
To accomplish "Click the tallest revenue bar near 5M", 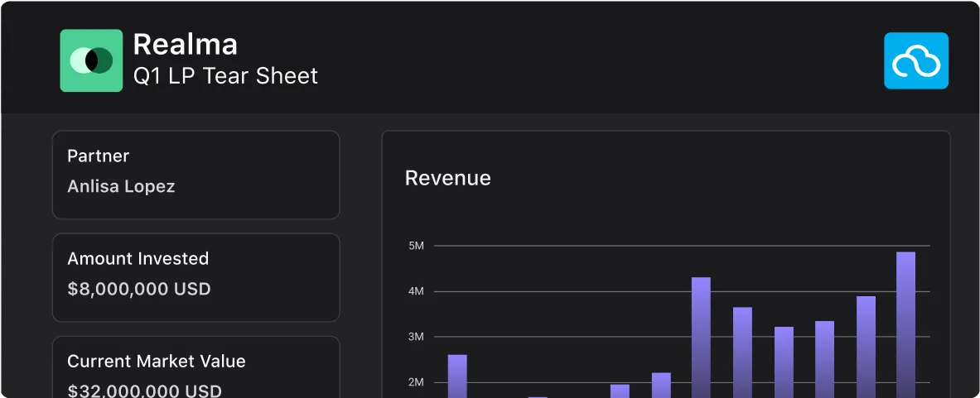I will 905,324.
